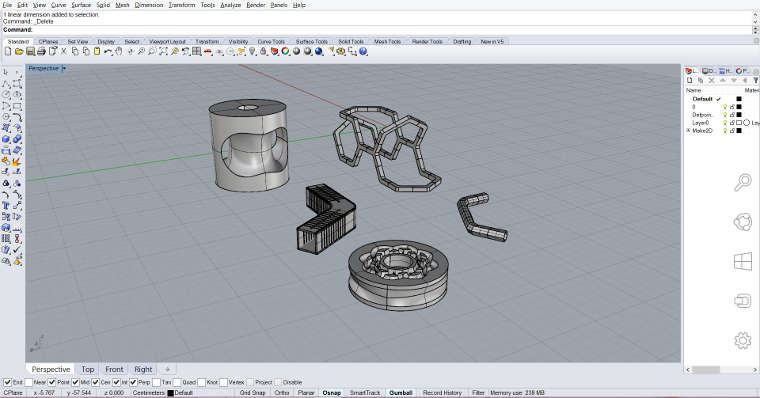The image size is (760, 398).
Task: Click the Devices charm icon
Action: point(743,301)
